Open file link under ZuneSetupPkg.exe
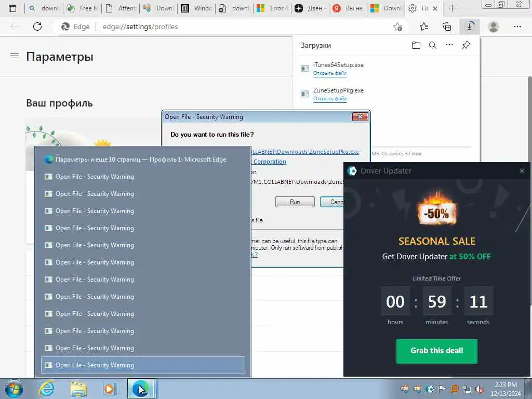The height and width of the screenshot is (399, 532). [330, 98]
